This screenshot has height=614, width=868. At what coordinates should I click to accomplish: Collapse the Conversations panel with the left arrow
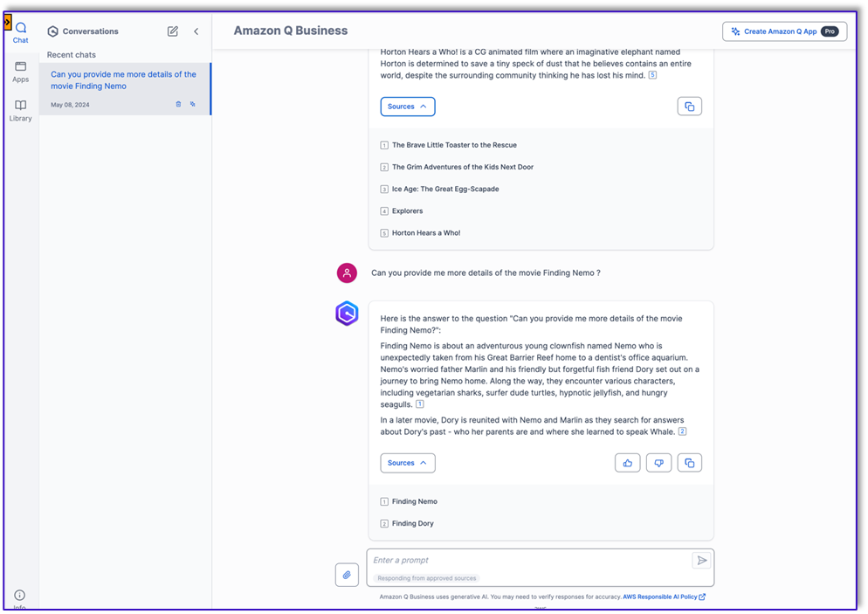coord(196,31)
